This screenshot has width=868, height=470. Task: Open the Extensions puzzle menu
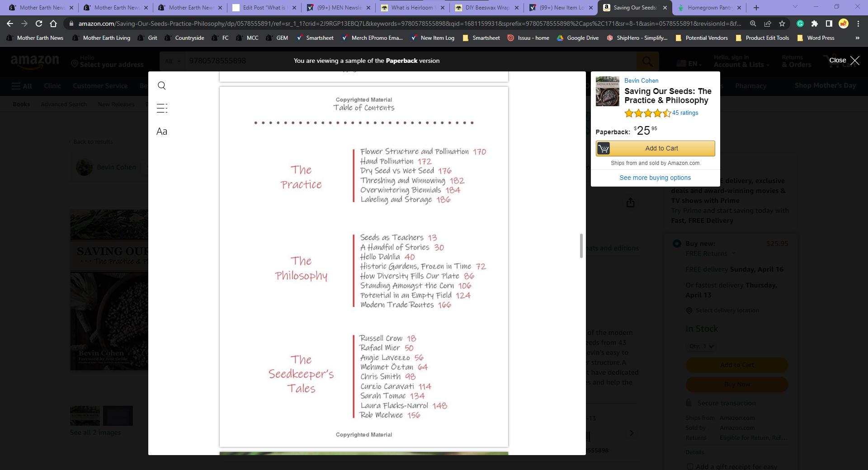pyautogui.click(x=815, y=23)
